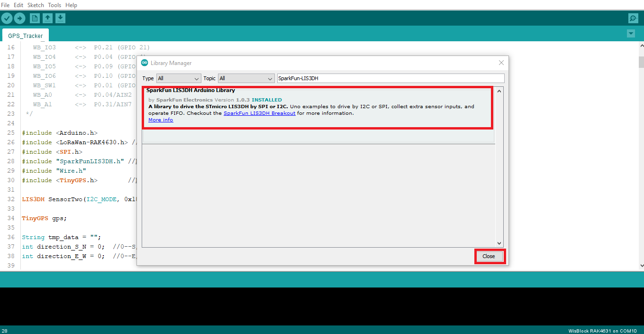The image size is (644, 334).
Task: Open the Serial Monitor icon
Action: [633, 18]
